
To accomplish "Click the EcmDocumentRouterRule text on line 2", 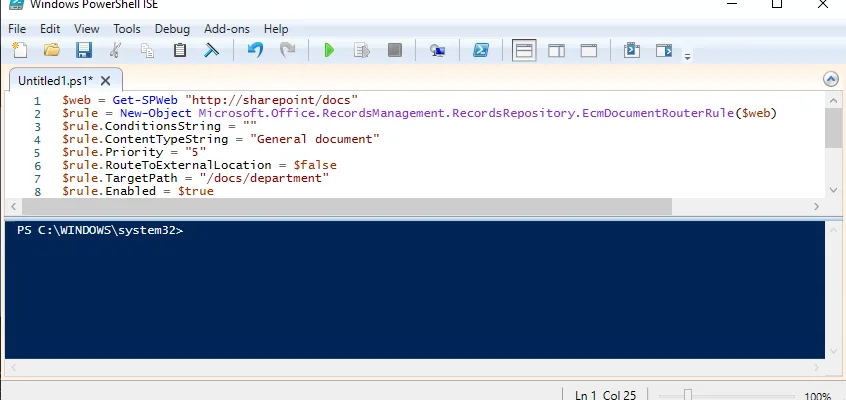I will tap(658, 113).
